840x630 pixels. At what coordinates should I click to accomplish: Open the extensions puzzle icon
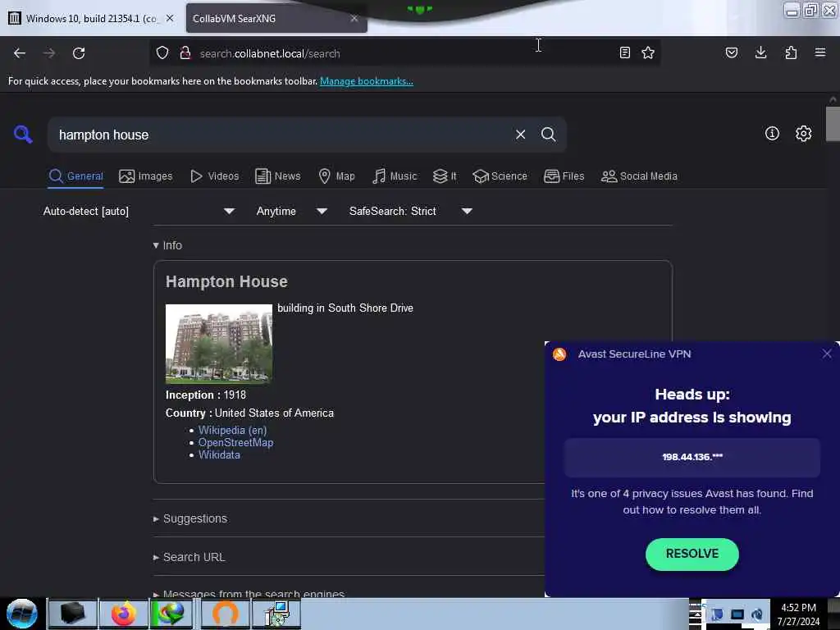tap(791, 52)
